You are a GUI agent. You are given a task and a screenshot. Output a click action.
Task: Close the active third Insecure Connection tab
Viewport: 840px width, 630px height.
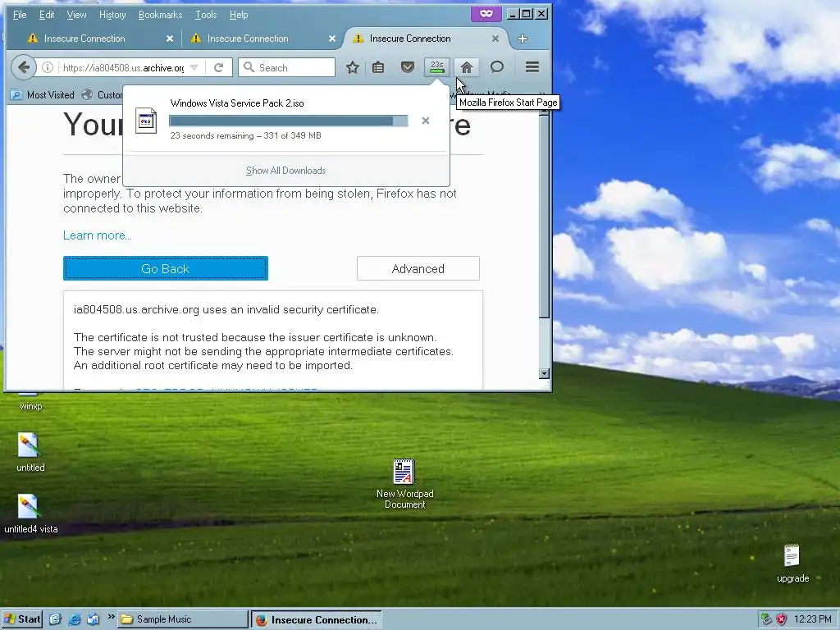(495, 39)
